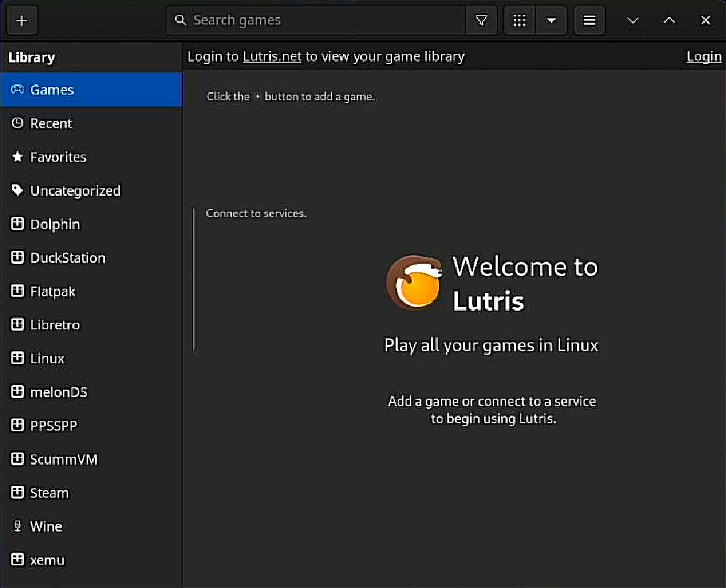Open the Wine runner in the sidebar
Viewport: 726px width, 588px height.
click(45, 526)
